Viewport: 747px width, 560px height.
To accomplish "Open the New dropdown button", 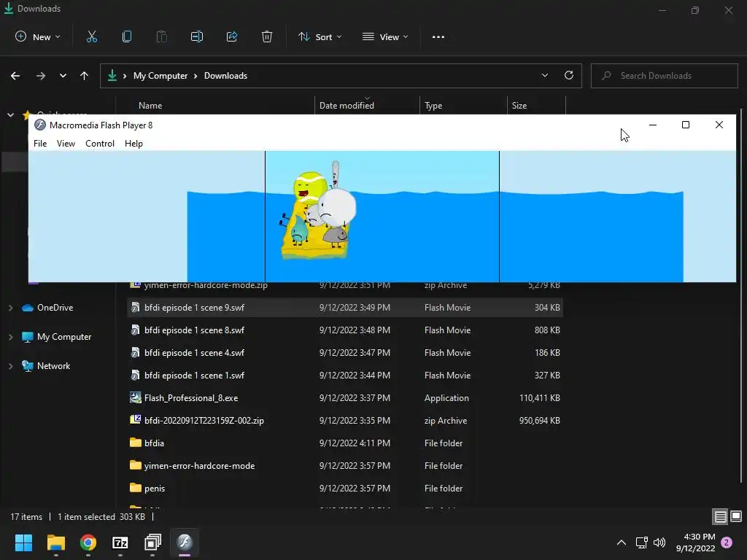I will pos(38,36).
